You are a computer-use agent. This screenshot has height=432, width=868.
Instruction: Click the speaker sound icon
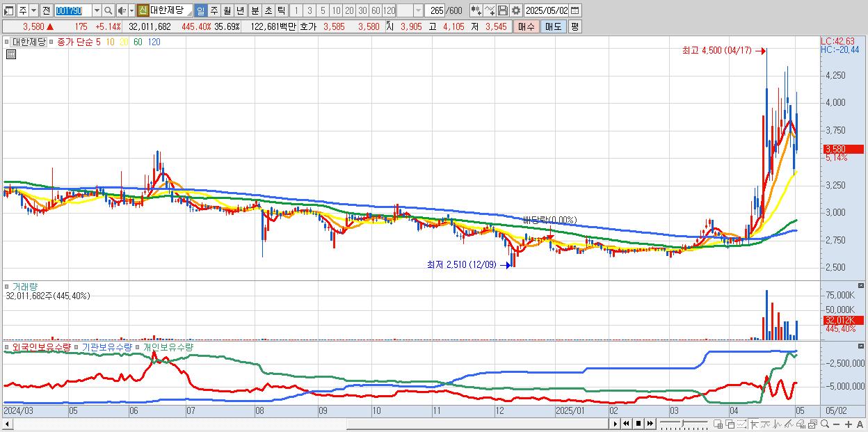122,10
